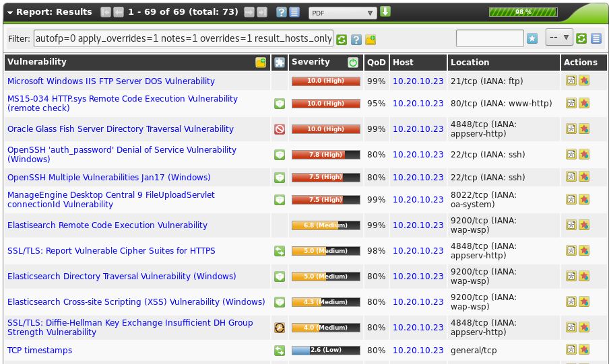Add override to the IIS FTP Server result

click(584, 80)
